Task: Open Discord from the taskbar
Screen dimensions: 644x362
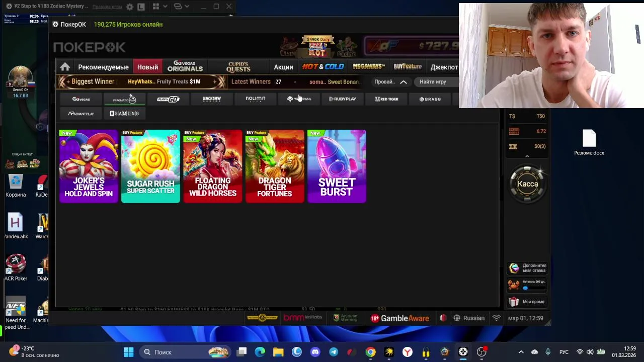Action: click(315, 352)
